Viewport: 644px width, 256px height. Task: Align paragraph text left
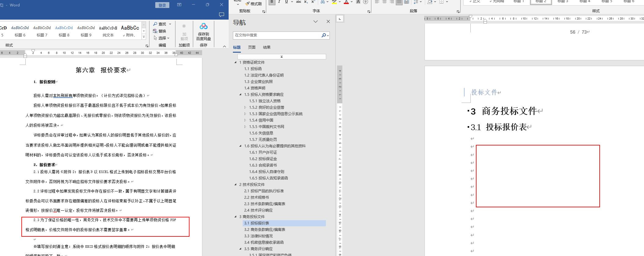pyautogui.click(x=377, y=2)
